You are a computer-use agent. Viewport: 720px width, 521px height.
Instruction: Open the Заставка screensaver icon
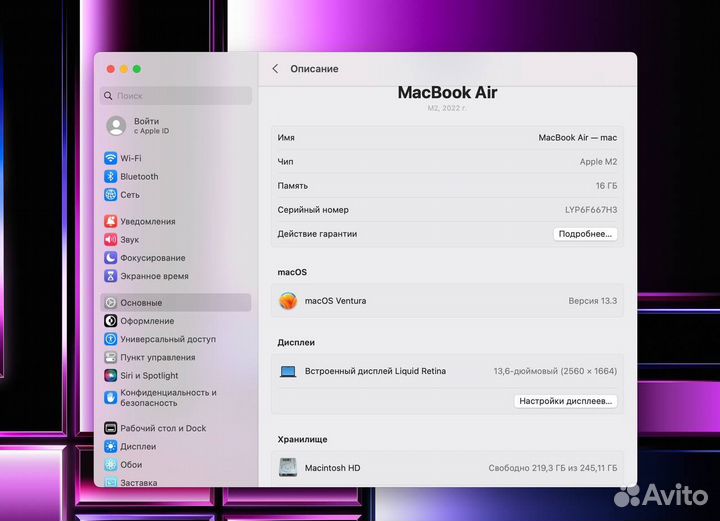[x=110, y=482]
